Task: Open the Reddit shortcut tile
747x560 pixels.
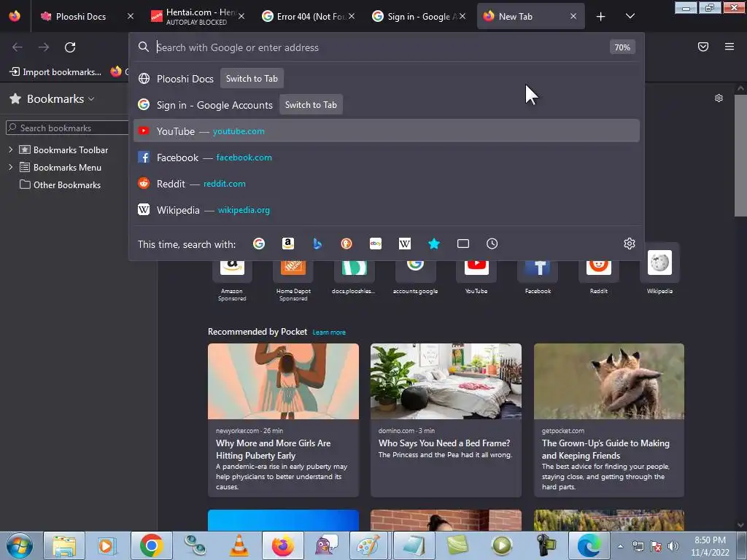Action: point(598,274)
